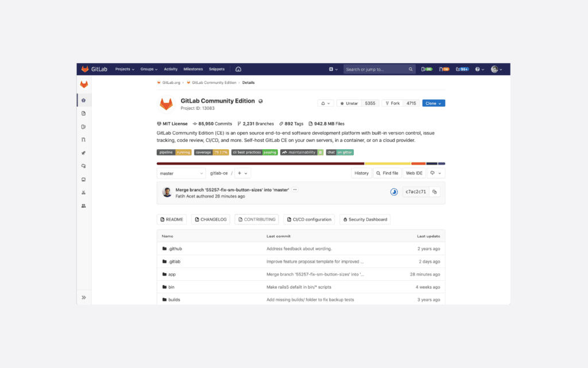Open the commit SHA c7ac2c71
Image resolution: width=588 pixels, height=368 pixels.
pos(416,192)
